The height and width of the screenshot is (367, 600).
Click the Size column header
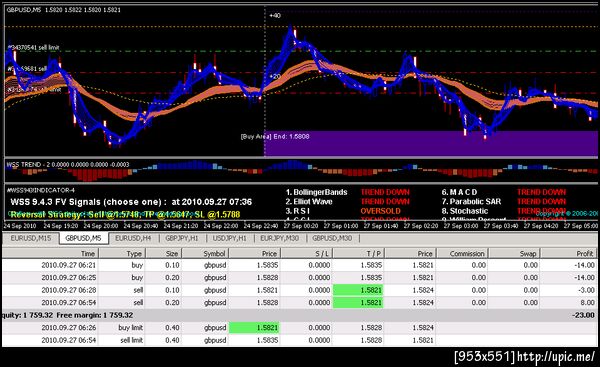coord(164,253)
